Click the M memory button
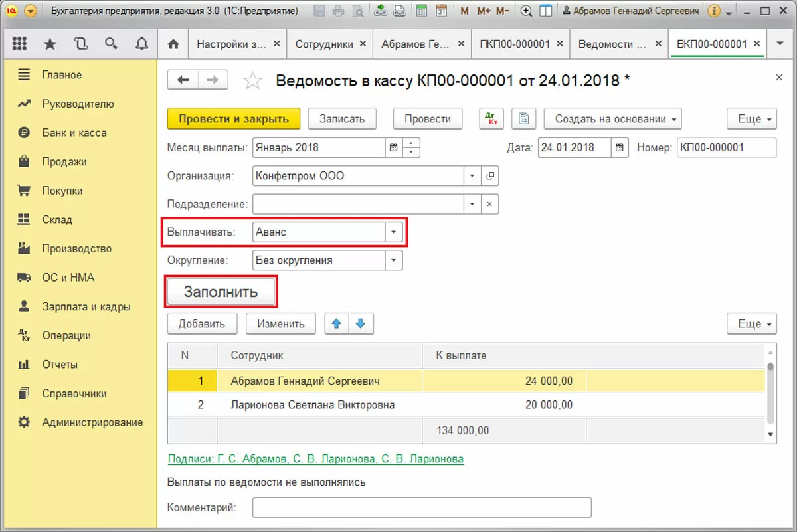The image size is (797, 532). 464,11
